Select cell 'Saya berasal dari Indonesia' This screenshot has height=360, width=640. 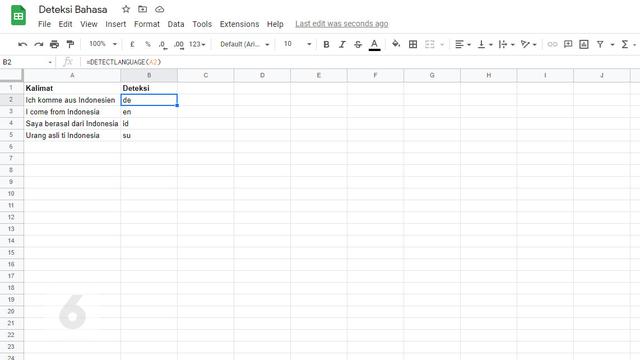click(x=72, y=123)
